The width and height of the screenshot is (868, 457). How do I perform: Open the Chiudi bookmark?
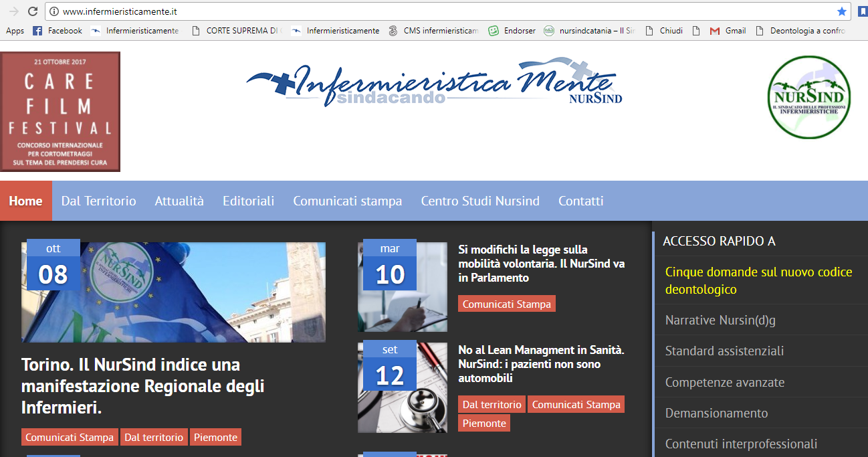pyautogui.click(x=663, y=31)
